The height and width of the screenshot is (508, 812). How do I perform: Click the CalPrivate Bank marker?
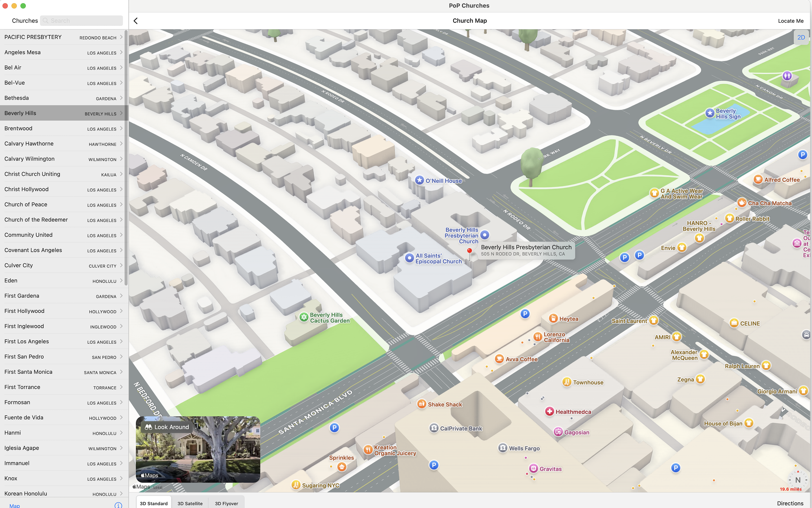(434, 428)
